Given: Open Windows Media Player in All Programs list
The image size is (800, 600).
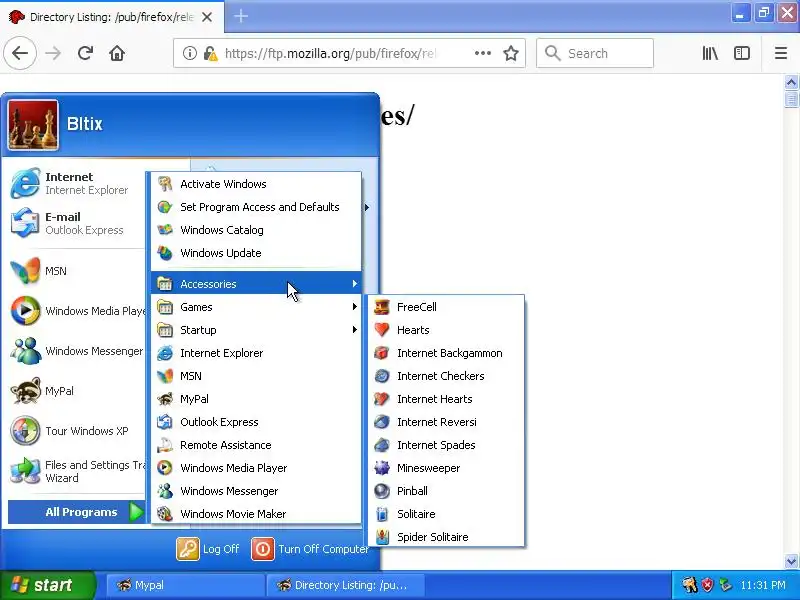Looking at the screenshot, I should click(x=256, y=467).
